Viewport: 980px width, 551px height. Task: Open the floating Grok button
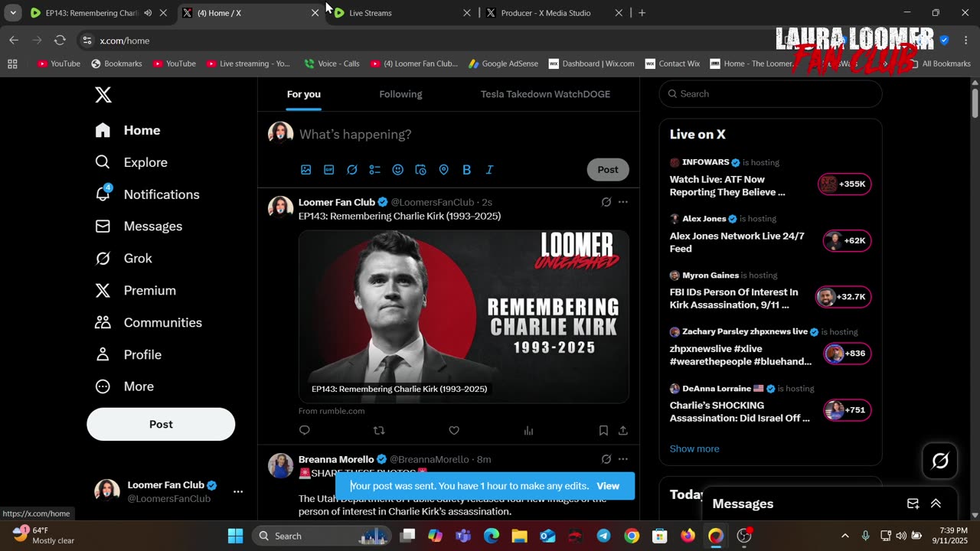[940, 461]
